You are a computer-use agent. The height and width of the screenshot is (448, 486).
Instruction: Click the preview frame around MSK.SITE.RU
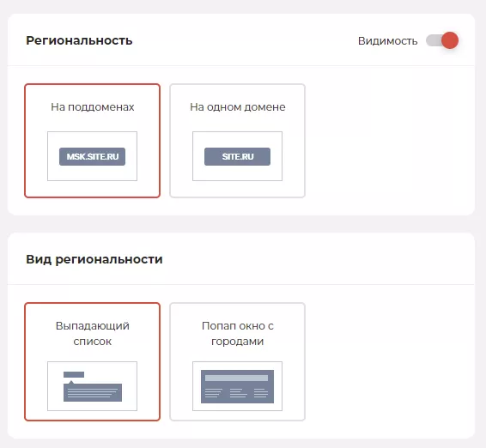pyautogui.click(x=93, y=156)
